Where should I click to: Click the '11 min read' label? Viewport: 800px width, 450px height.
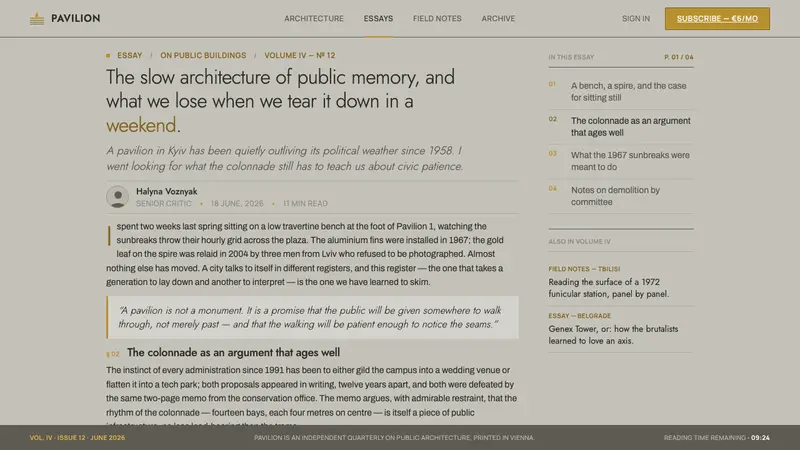(x=305, y=204)
